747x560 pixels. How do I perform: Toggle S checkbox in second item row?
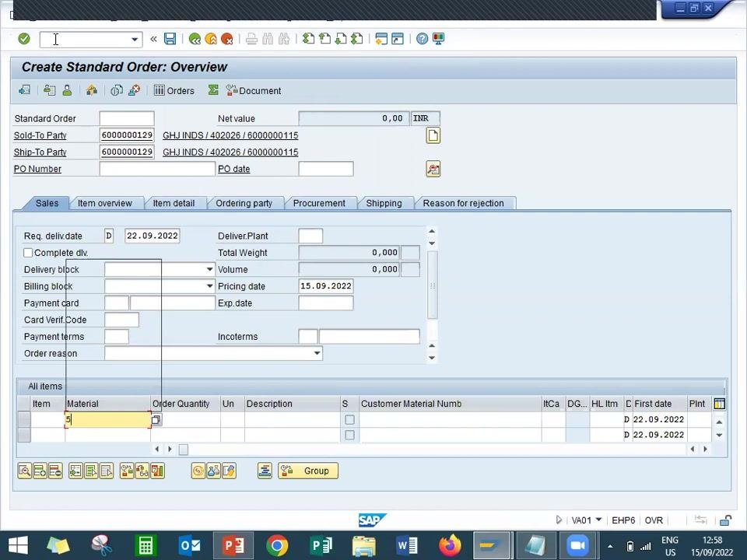coord(349,435)
